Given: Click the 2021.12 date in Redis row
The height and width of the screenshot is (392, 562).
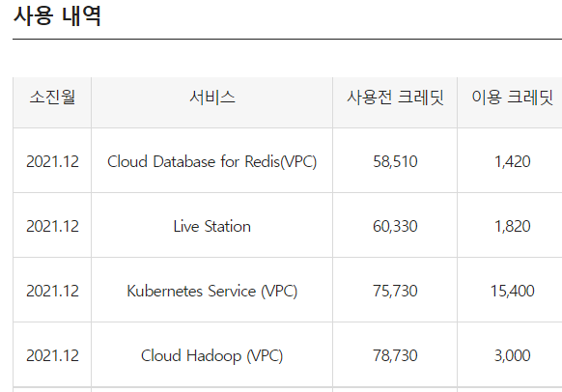Looking at the screenshot, I should pyautogui.click(x=52, y=161).
